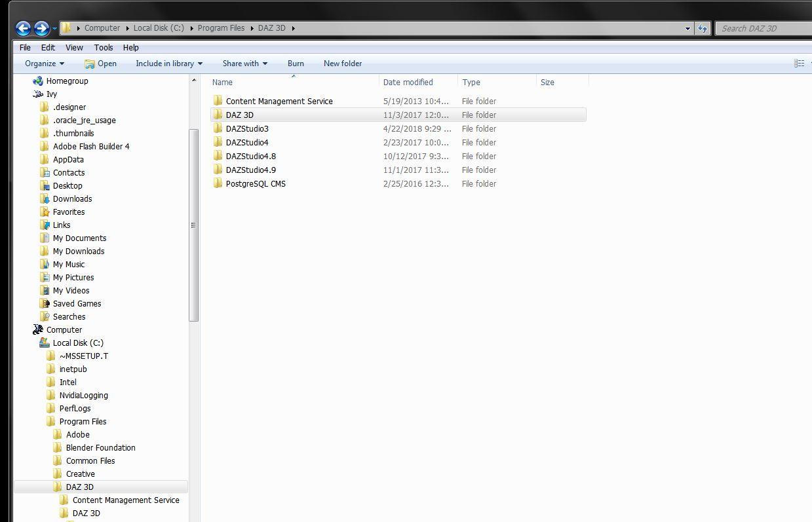Go forward with the Forward arrow button
Image resolution: width=812 pixels, height=522 pixels.
point(41,28)
